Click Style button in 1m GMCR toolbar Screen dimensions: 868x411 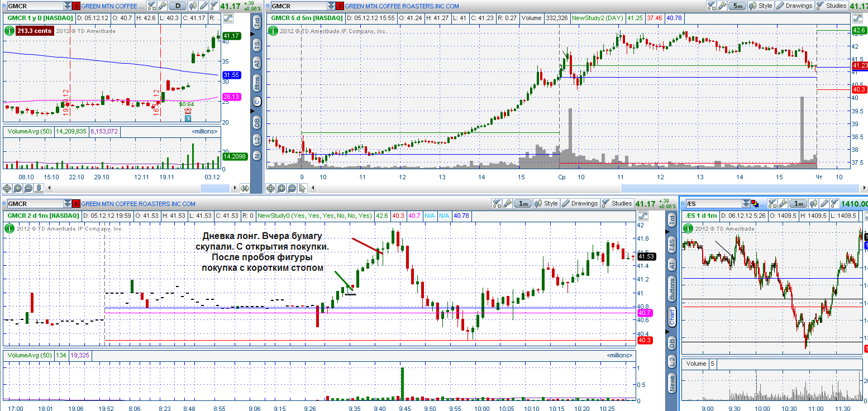point(546,203)
